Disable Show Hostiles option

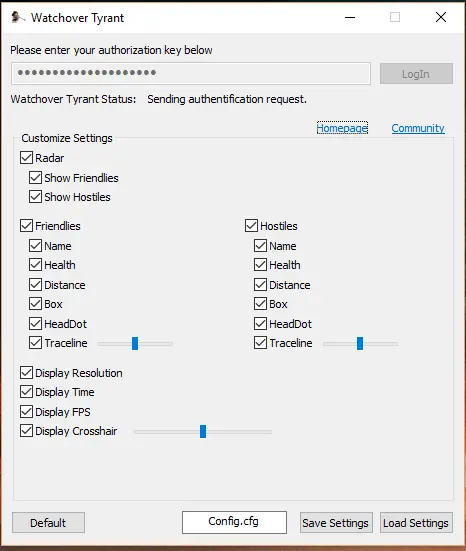[x=35, y=197]
